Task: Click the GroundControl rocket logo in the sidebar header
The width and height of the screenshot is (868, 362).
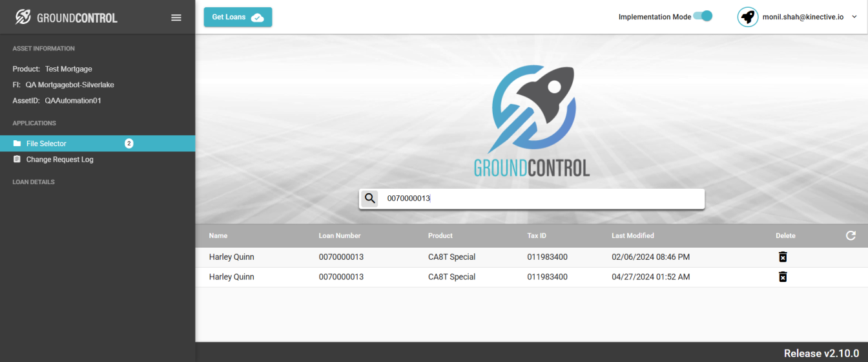Action: tap(23, 17)
